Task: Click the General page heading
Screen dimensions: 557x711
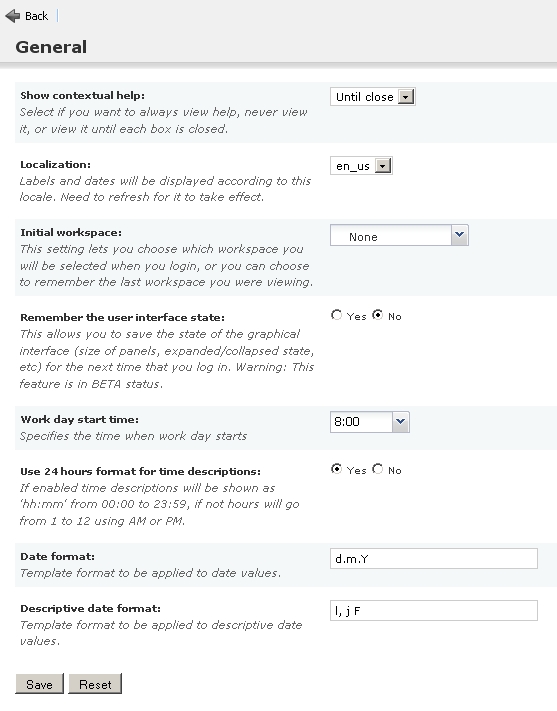Action: (x=51, y=47)
